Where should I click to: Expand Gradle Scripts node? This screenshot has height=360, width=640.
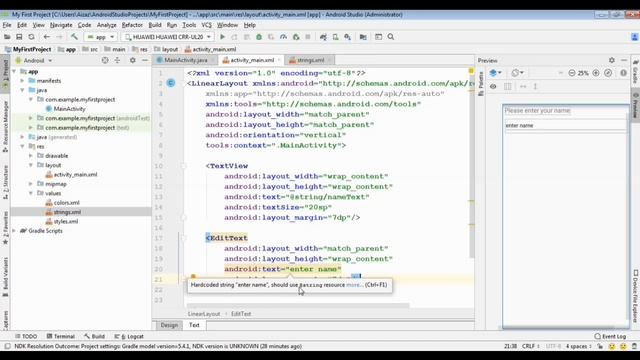pos(14,231)
